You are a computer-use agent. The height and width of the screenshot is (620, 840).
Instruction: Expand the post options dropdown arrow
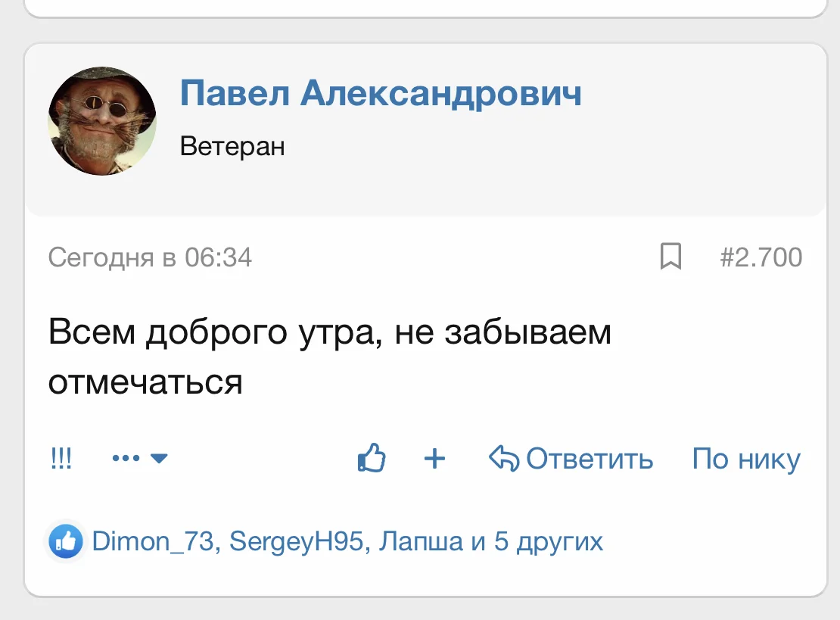coord(159,460)
